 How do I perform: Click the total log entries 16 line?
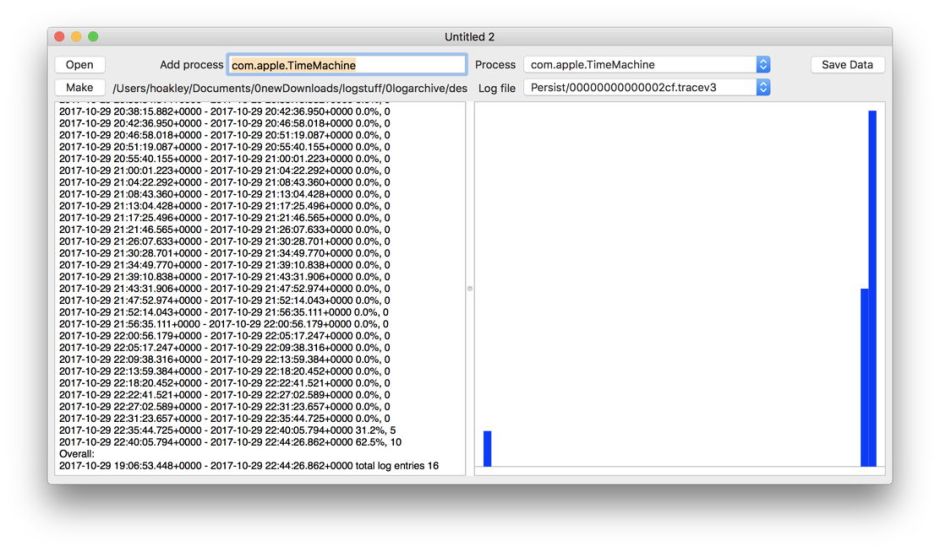pos(248,465)
